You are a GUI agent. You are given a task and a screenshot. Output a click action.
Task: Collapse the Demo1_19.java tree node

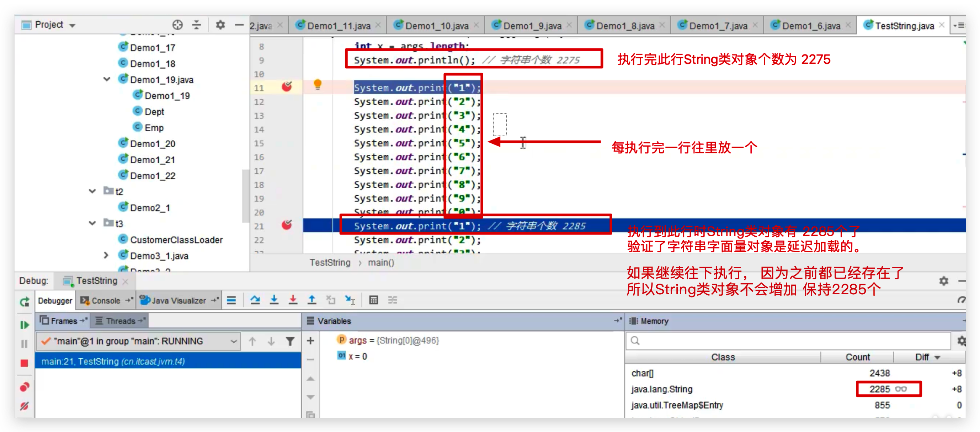[x=107, y=79]
